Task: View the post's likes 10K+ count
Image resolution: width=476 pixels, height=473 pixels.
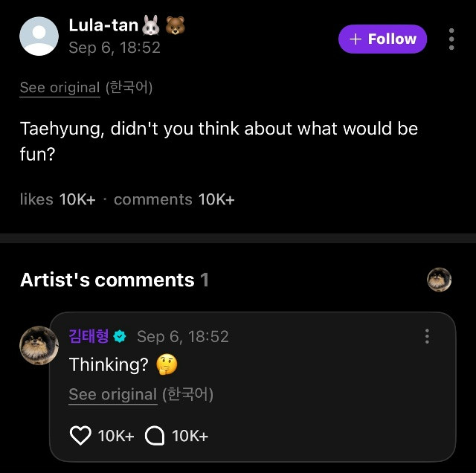Action: tap(58, 199)
